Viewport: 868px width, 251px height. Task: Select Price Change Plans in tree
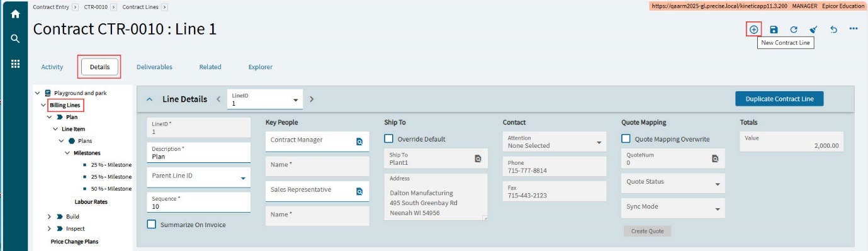74,241
